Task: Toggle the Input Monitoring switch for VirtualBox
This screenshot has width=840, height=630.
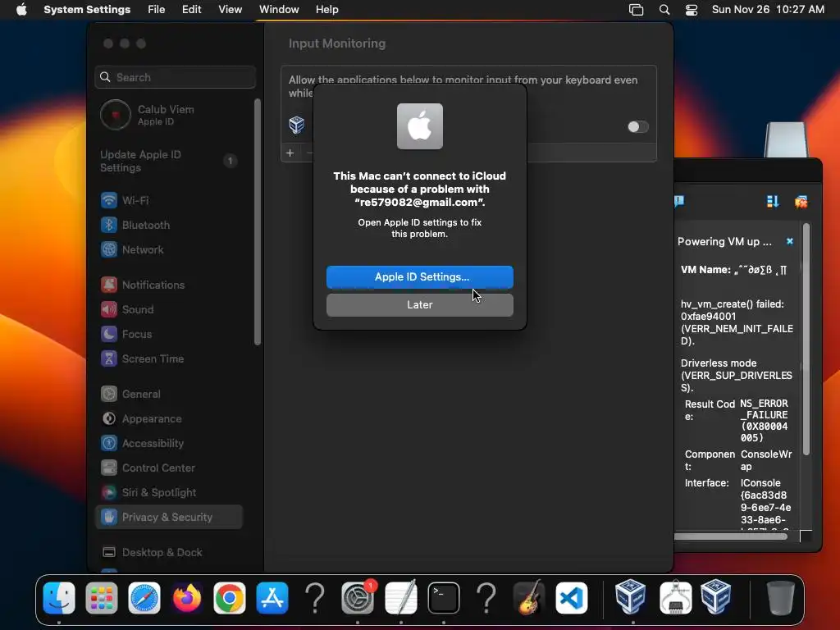Action: [x=637, y=127]
